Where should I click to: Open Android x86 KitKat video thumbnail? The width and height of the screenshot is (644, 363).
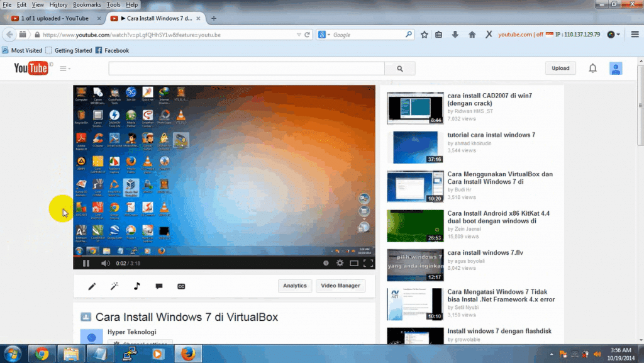coord(415,226)
